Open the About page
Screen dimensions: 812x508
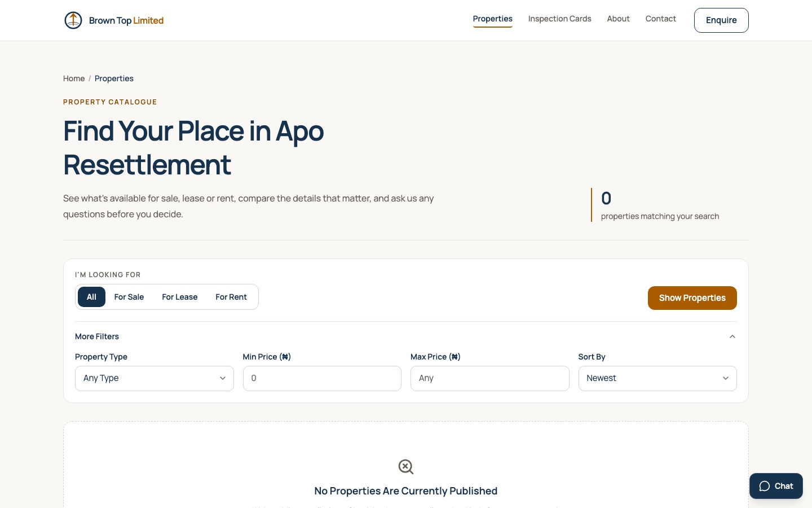pos(619,19)
